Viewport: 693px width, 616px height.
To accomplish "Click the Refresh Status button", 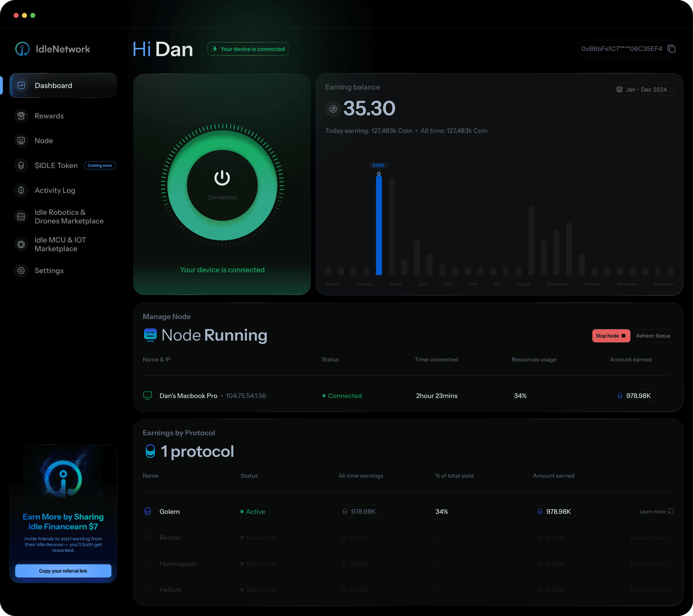I will tap(653, 336).
